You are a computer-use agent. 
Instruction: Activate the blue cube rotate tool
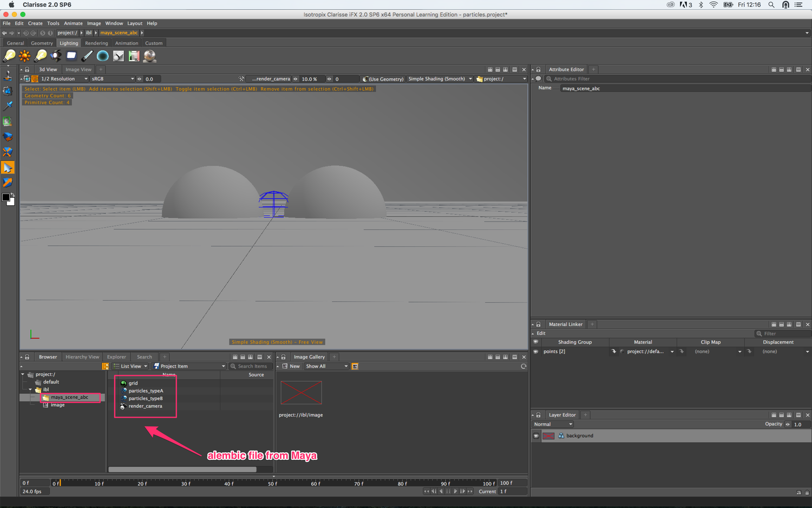8,136
